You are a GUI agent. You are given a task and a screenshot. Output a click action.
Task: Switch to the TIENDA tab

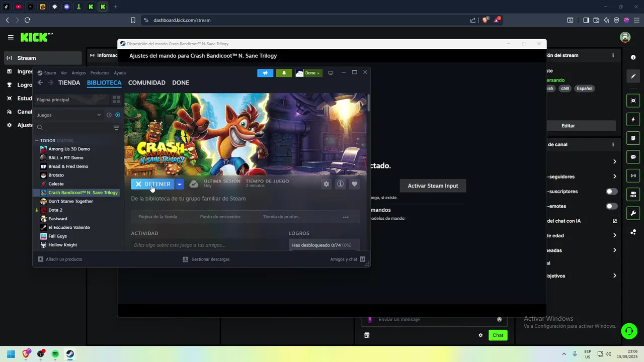tap(69, 82)
